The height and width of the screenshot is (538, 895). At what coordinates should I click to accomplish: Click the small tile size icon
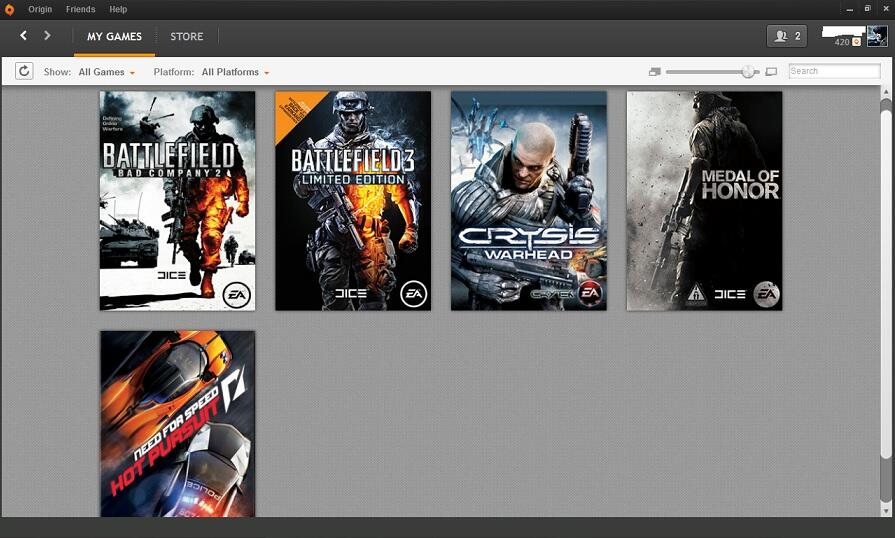pos(655,72)
